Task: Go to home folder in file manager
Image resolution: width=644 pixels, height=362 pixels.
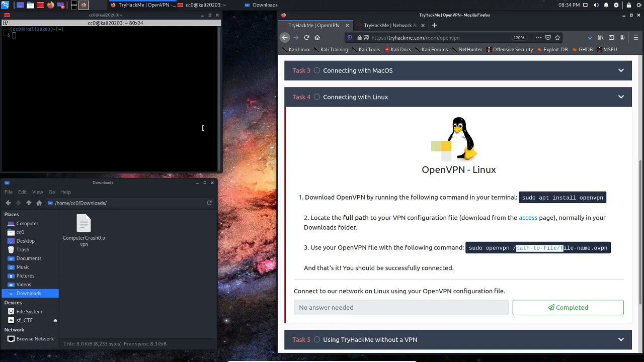Action: (x=39, y=203)
